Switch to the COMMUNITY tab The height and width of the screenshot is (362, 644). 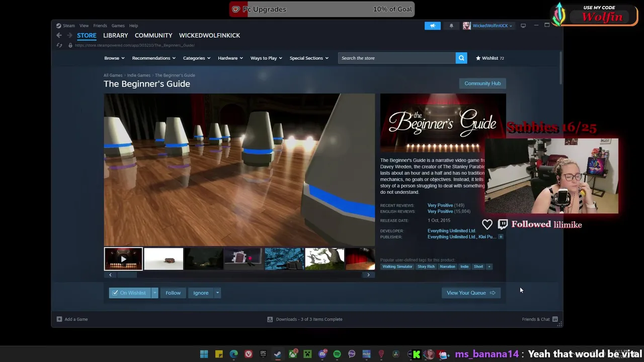click(x=153, y=35)
